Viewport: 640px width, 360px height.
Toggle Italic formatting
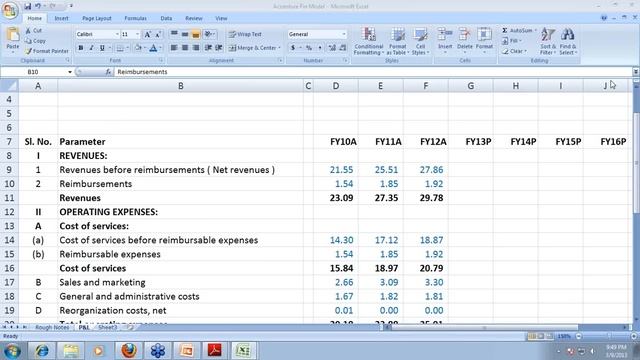(x=91, y=48)
